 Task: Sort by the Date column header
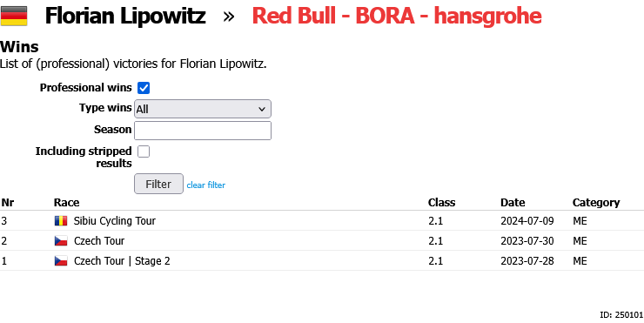pyautogui.click(x=513, y=203)
